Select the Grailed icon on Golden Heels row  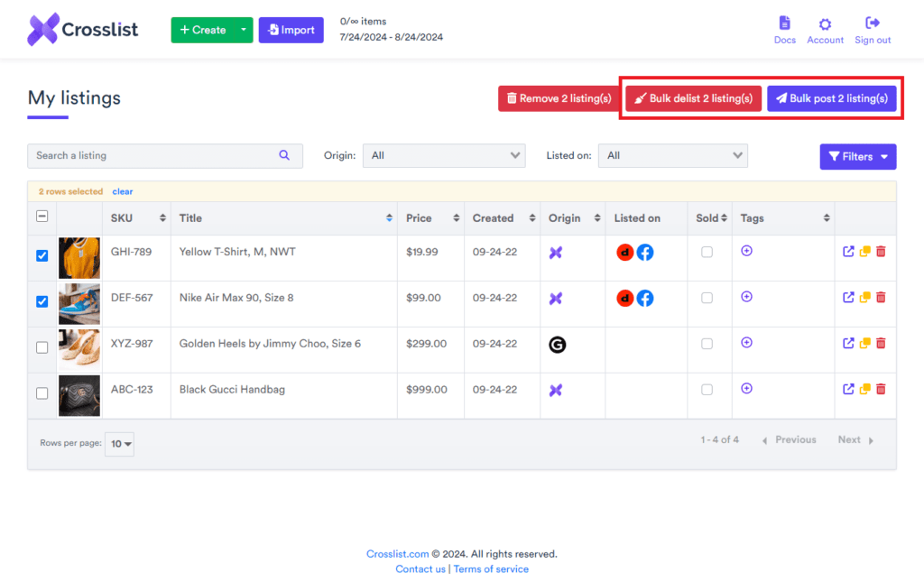tap(557, 344)
